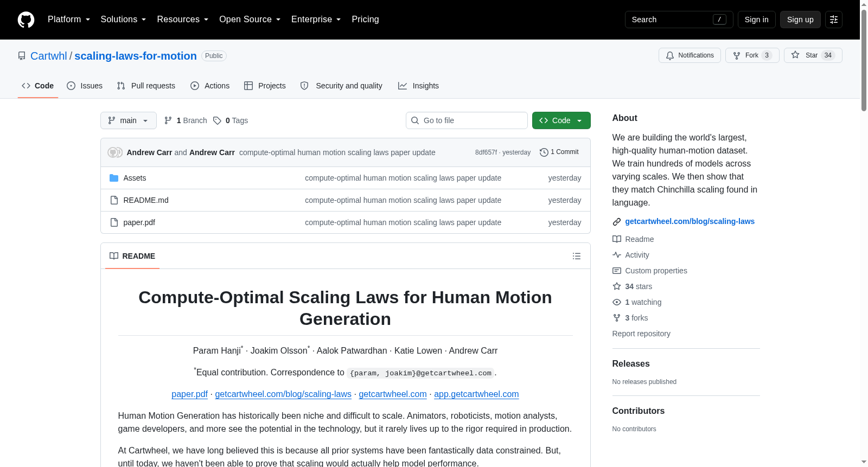Click the fork count 3 badge
This screenshot has width=868, height=467.
767,55
